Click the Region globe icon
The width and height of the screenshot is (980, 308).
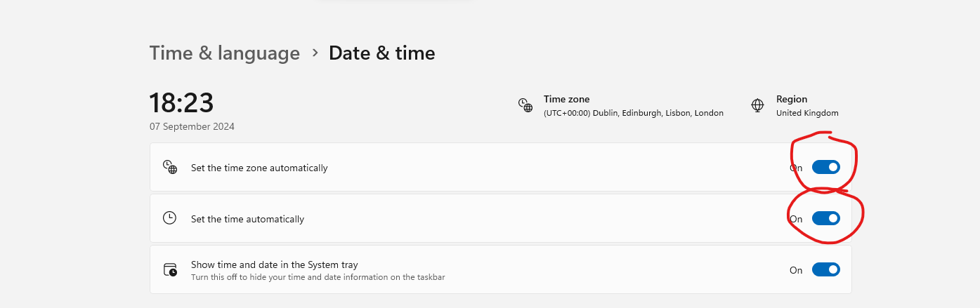(x=757, y=105)
